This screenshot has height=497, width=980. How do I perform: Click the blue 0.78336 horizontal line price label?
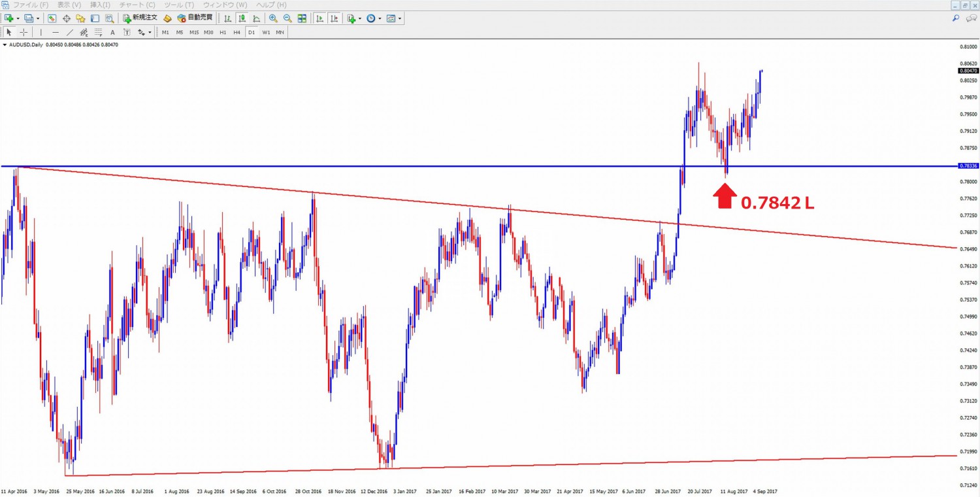968,166
